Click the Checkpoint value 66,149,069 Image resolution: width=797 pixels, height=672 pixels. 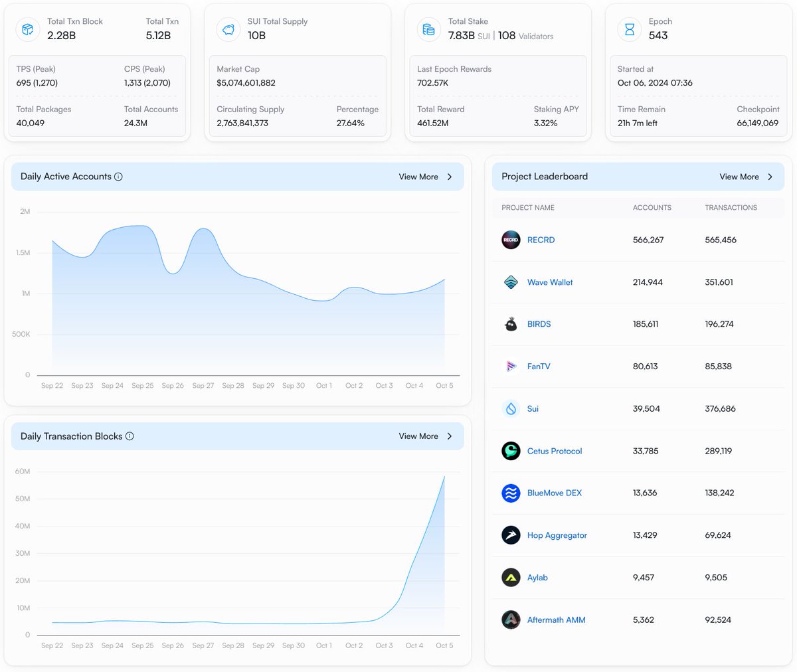(757, 123)
